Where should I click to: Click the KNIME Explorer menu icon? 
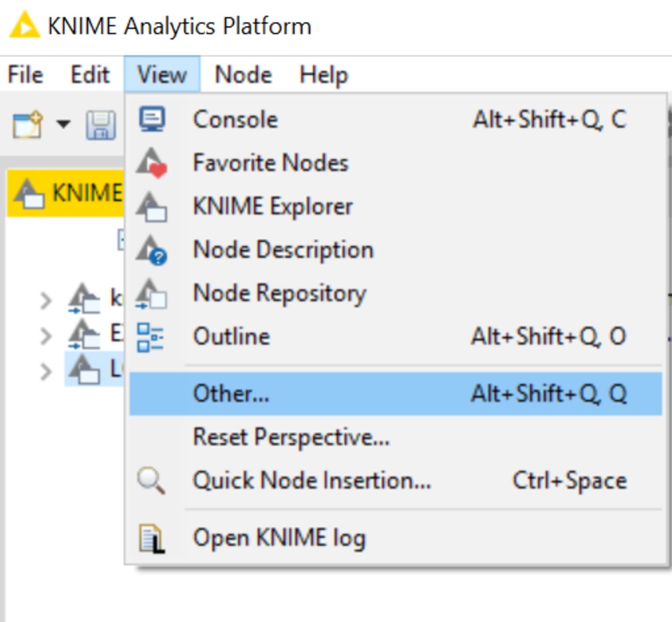[152, 206]
